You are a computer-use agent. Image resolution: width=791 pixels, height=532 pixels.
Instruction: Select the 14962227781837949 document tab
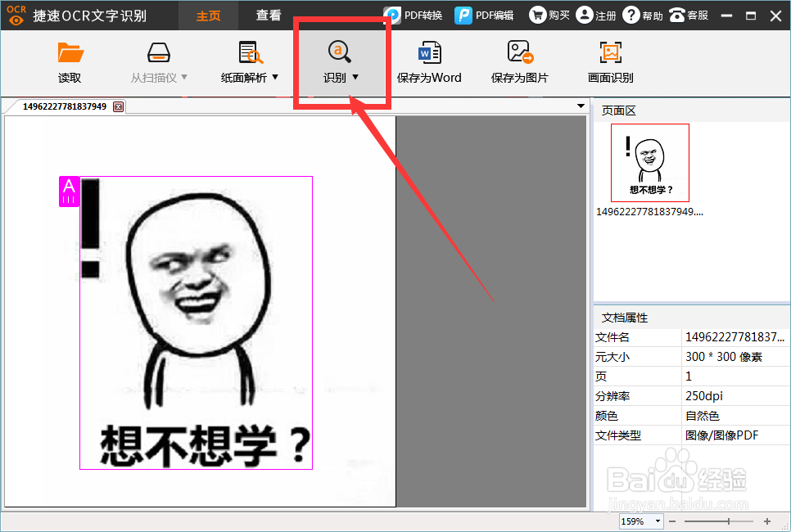coord(65,107)
